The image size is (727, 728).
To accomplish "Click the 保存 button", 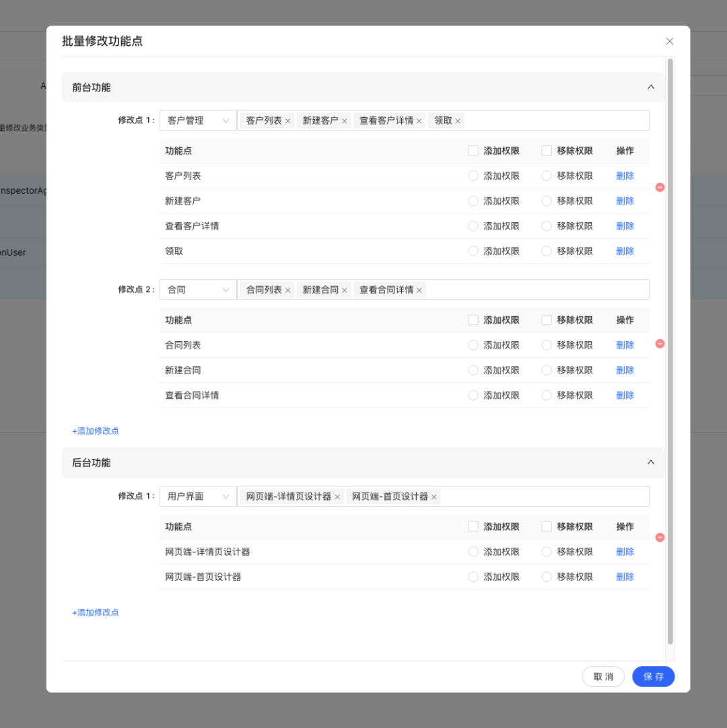I will pyautogui.click(x=653, y=677).
